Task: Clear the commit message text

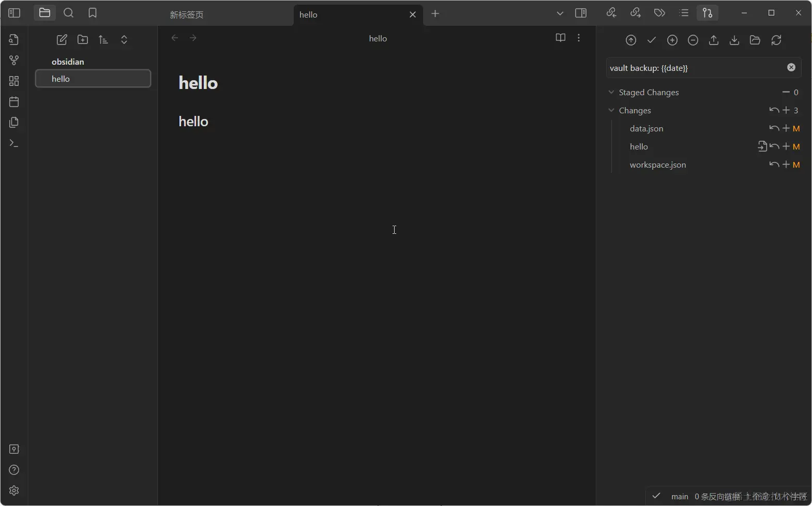Action: (x=791, y=67)
